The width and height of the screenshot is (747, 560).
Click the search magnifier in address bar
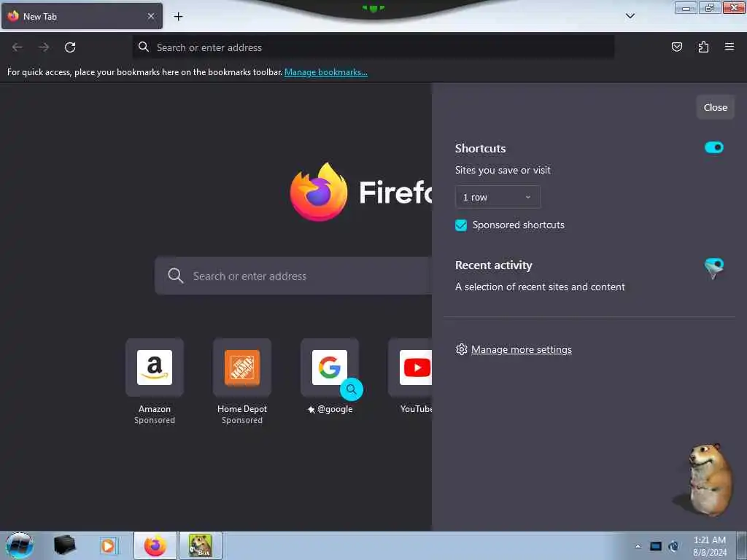144,47
